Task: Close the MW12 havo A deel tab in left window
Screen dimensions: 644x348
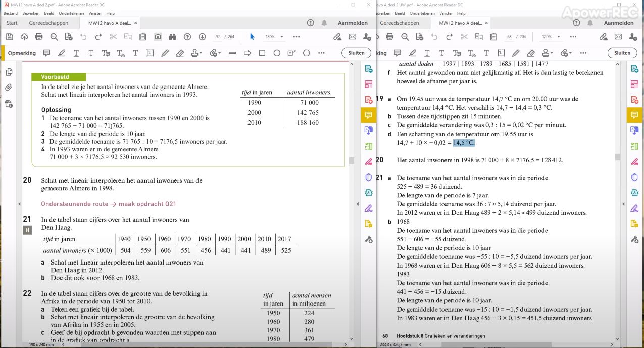Action: [135, 23]
